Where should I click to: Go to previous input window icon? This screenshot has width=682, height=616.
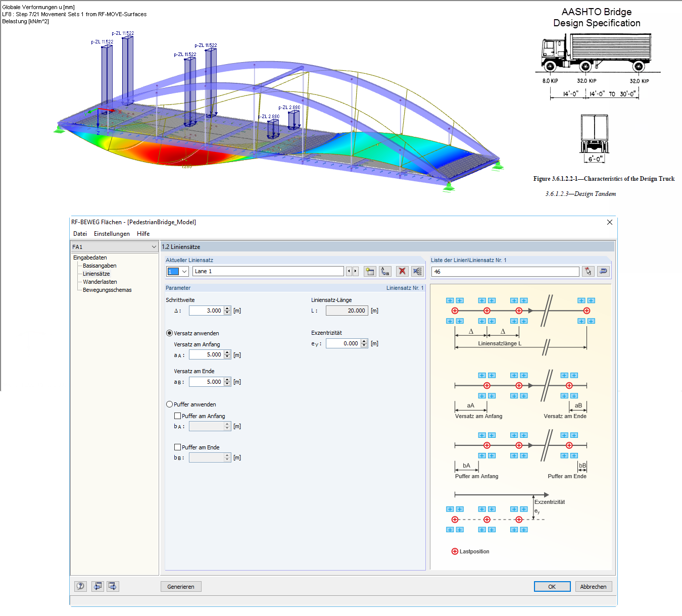98,586
